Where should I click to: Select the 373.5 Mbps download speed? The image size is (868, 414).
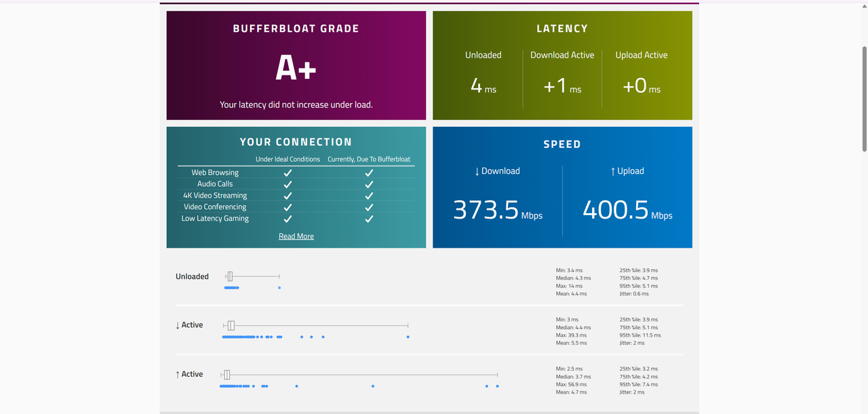pos(497,210)
